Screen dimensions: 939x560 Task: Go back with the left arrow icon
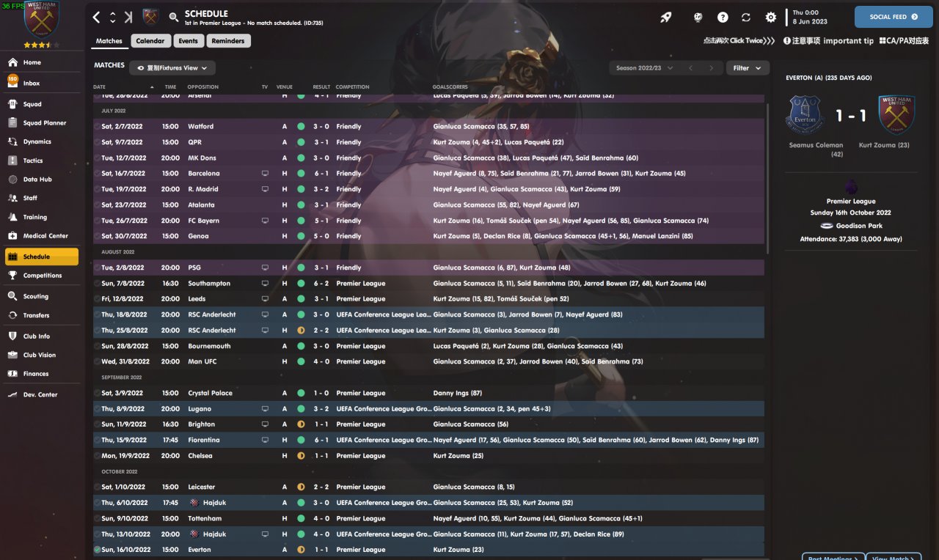[x=96, y=17]
